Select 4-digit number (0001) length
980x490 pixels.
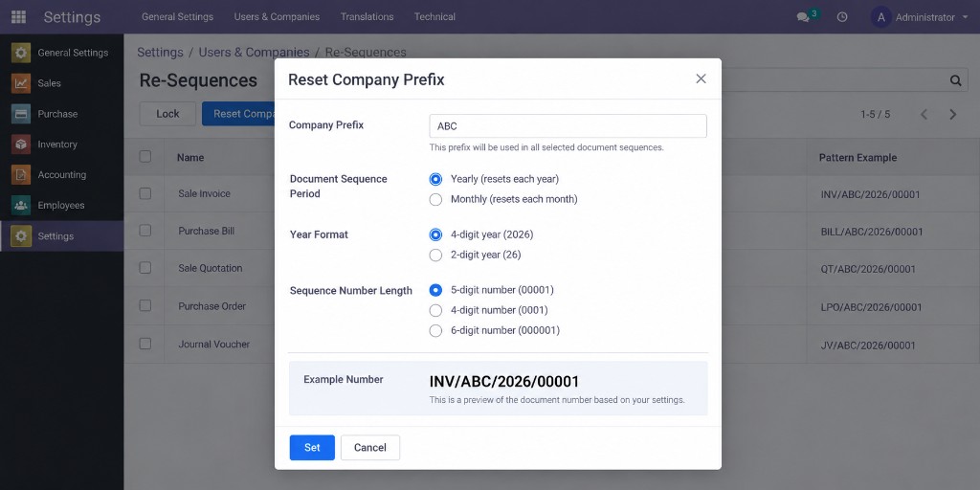(435, 310)
